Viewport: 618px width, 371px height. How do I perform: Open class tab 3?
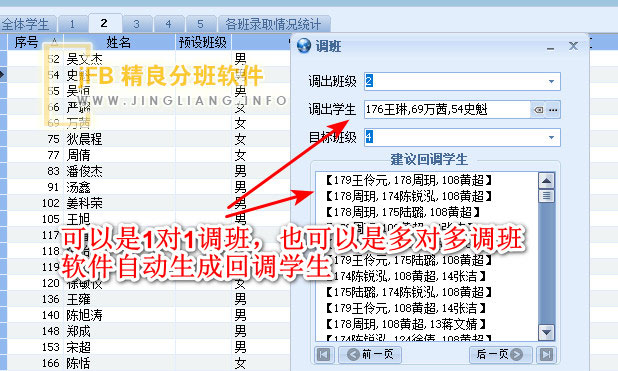137,24
